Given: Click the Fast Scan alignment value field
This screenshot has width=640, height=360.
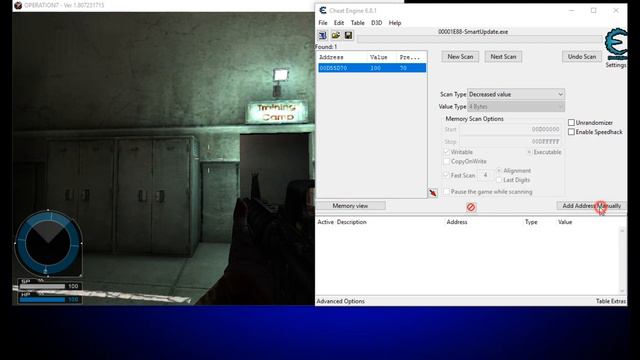Looking at the screenshot, I should 485,175.
